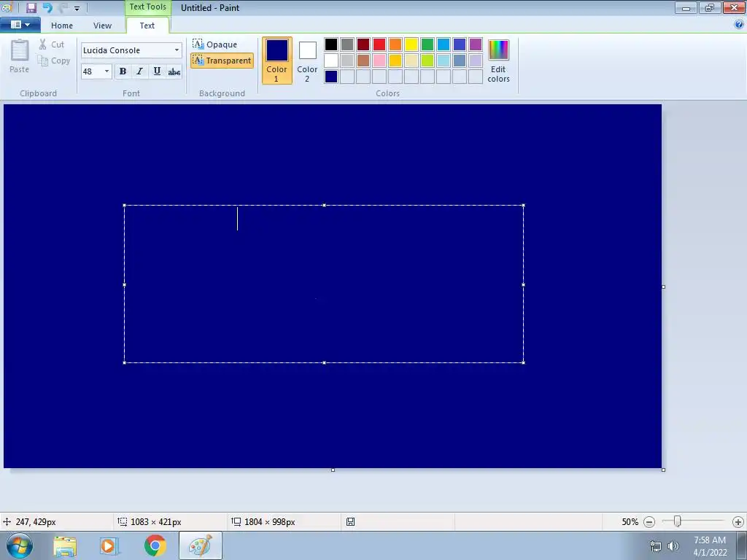The width and height of the screenshot is (747, 560).
Task: Click the Paint taskbar button
Action: tap(201, 545)
